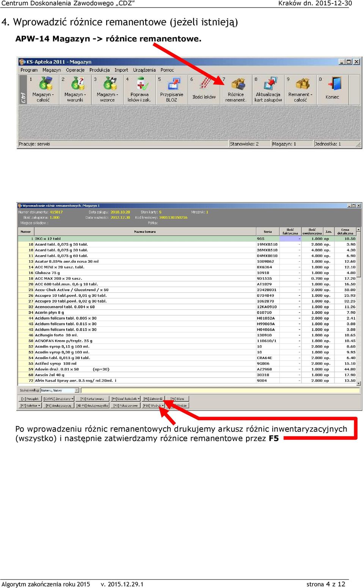Click Cena detaliczna column header

pos(345,232)
